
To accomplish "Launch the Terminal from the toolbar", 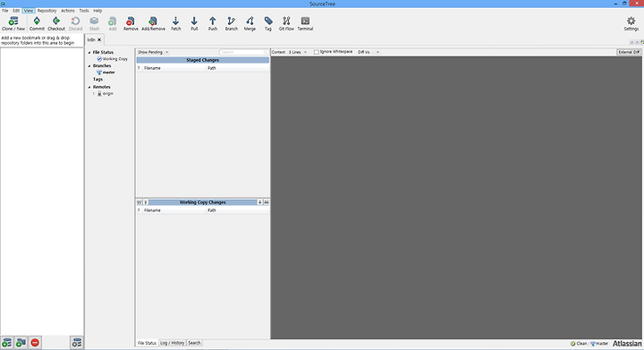I will point(305,23).
